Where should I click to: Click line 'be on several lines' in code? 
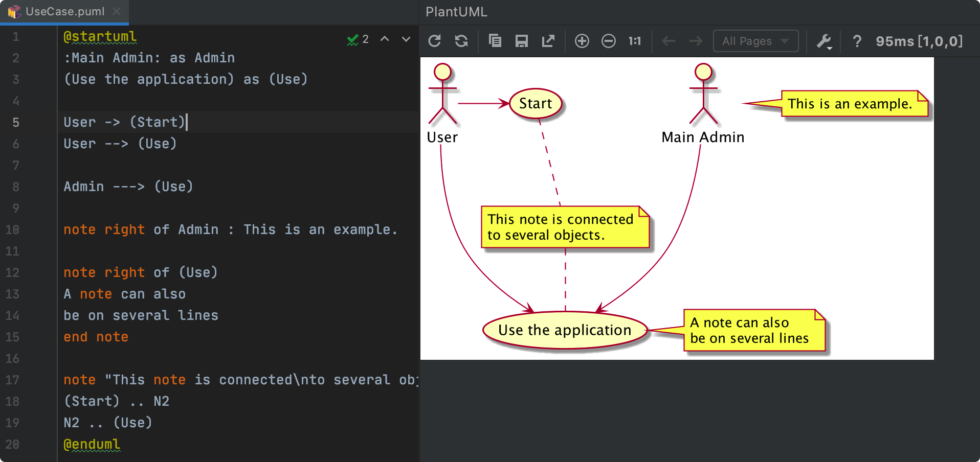pyautogui.click(x=141, y=315)
